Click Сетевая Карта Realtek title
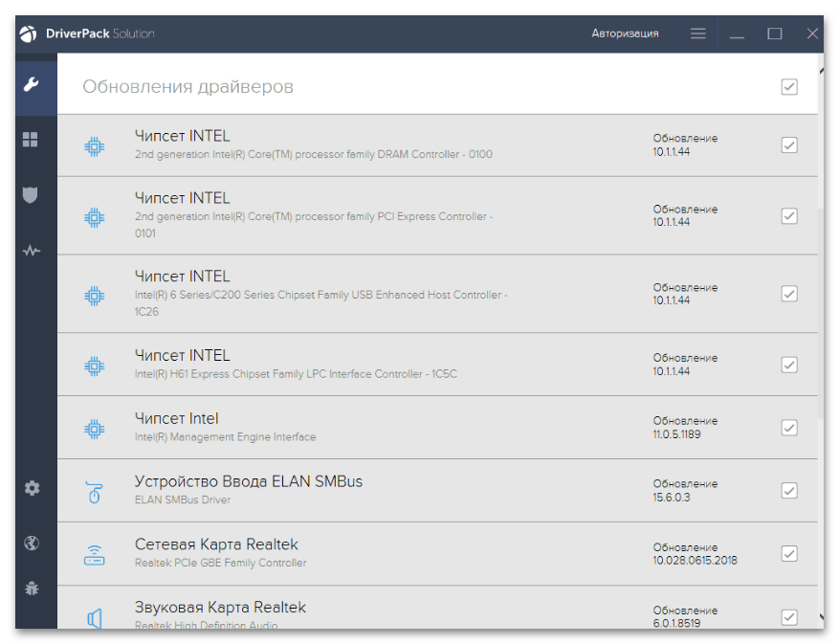Screen dimensions: 839x644 (x=216, y=544)
